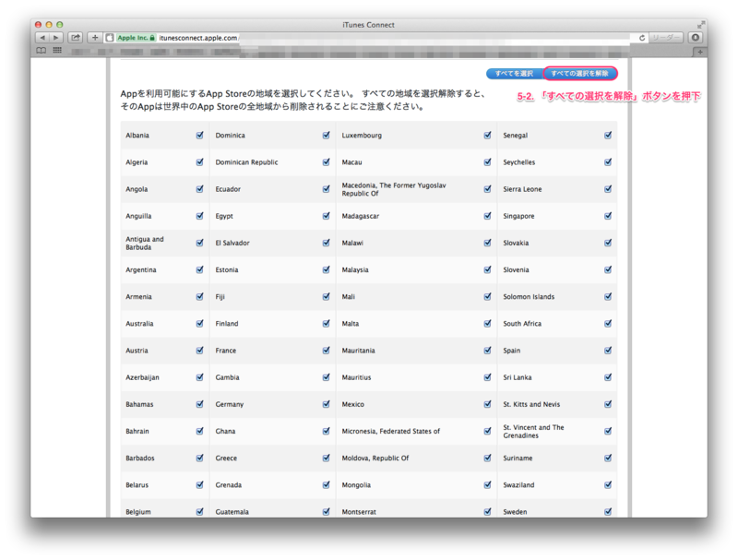Toggle the Angola checkbox
This screenshot has width=738, height=560.
[x=199, y=189]
